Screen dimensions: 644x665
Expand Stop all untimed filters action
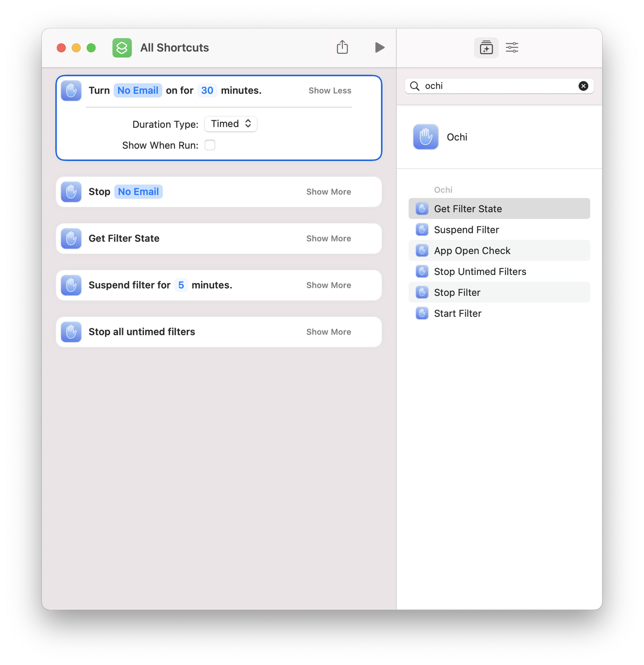click(x=328, y=332)
